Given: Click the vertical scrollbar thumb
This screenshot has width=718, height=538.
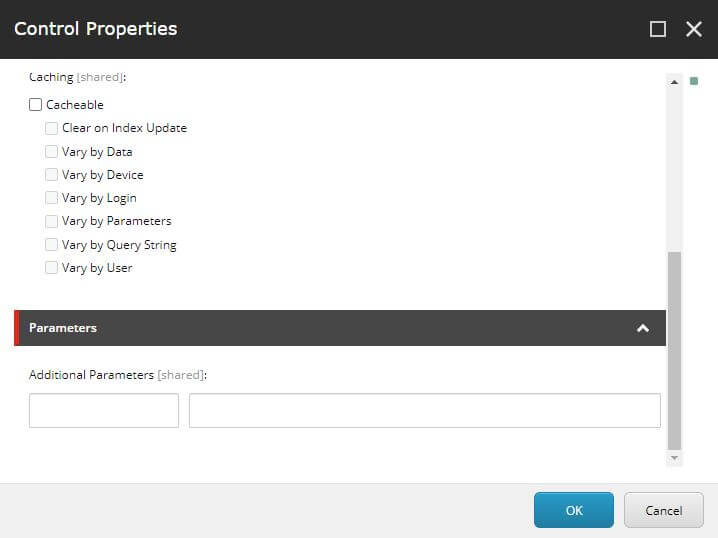Looking at the screenshot, I should pos(674,350).
